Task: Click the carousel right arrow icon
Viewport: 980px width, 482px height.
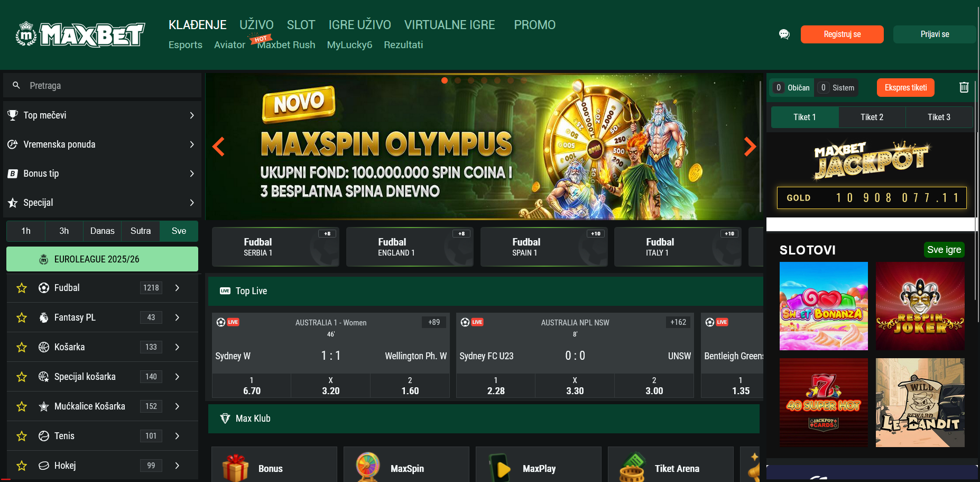Action: [x=750, y=147]
